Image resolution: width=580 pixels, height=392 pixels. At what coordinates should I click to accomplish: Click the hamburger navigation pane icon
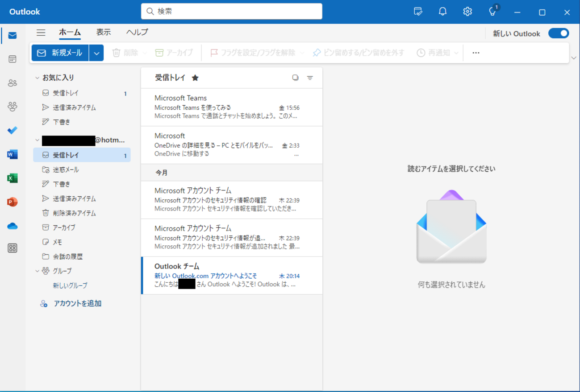pos(41,33)
